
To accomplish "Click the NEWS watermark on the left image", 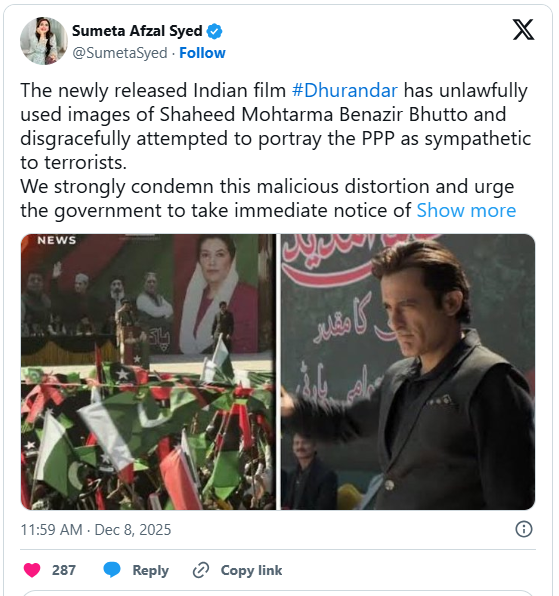I will click(x=57, y=240).
